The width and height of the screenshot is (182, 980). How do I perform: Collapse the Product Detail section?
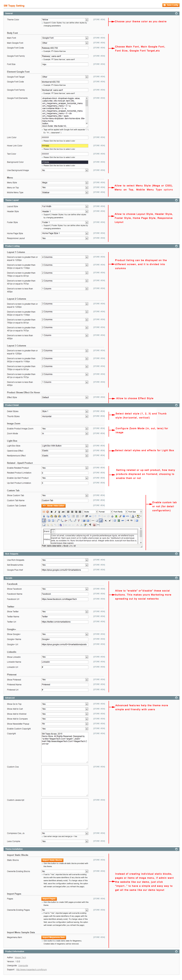tap(176, 405)
